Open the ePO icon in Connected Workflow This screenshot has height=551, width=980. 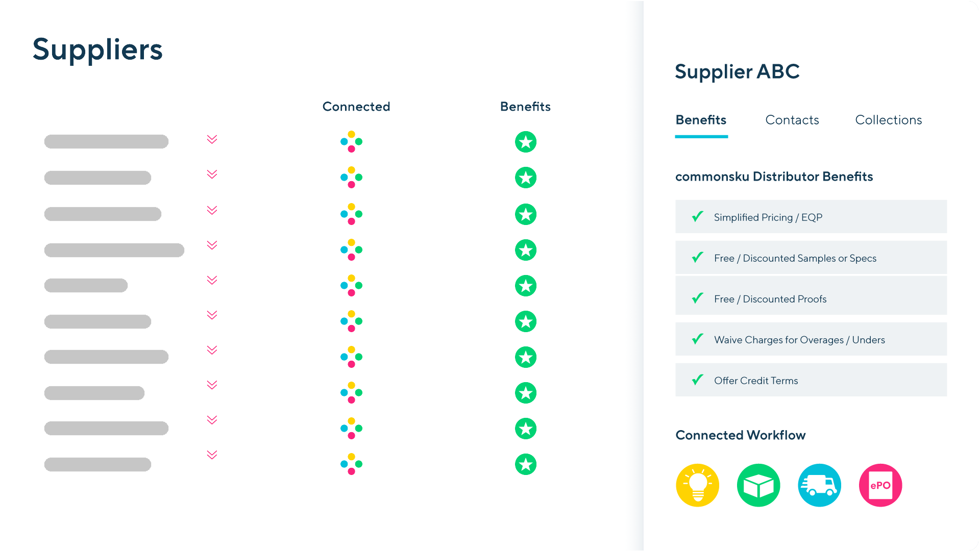(880, 485)
